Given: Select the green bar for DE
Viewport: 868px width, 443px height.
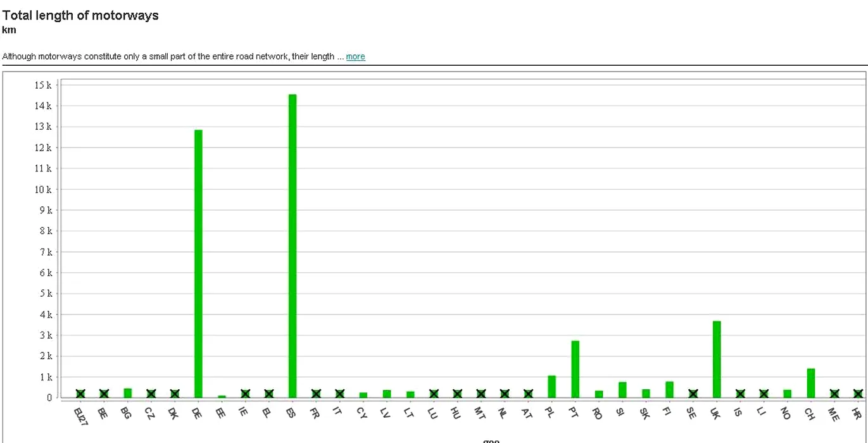Looking at the screenshot, I should [x=198, y=264].
